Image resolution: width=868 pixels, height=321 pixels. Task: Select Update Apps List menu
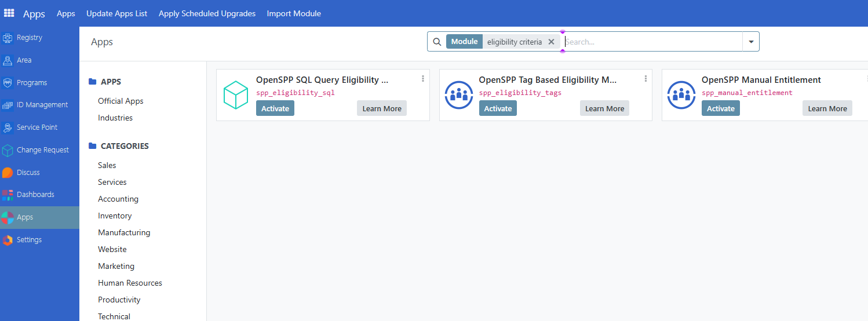coord(117,13)
